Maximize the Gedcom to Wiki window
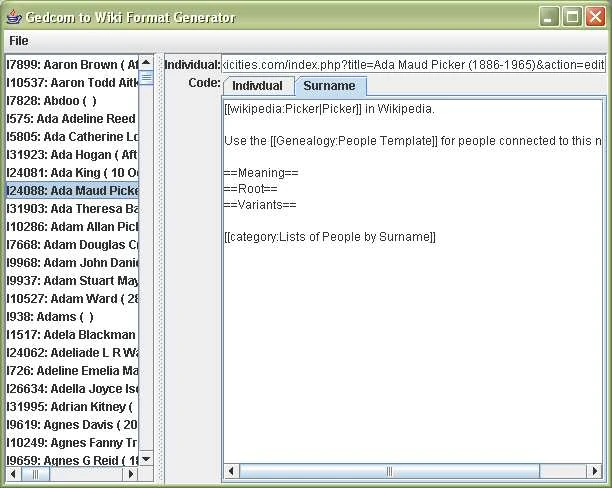The image size is (612, 488). click(x=572, y=17)
